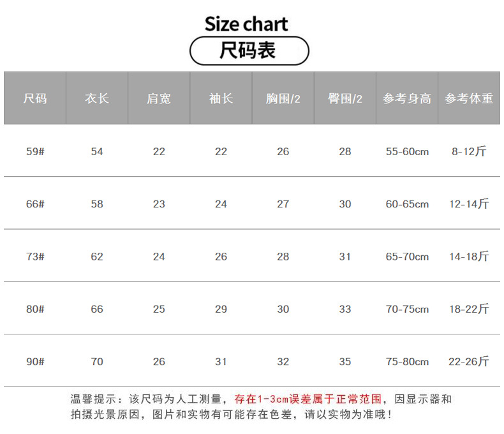Select the 90# size row label
This screenshot has height=434, width=504.
35,362
